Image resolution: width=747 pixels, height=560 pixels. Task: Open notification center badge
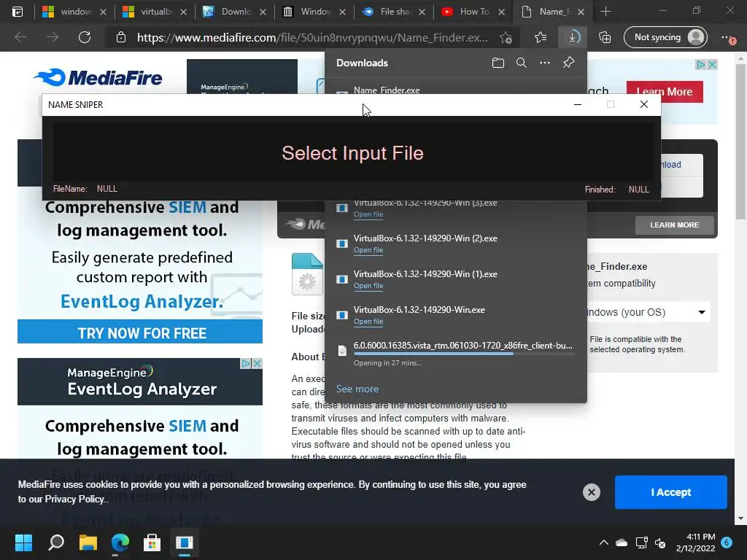tap(727, 542)
